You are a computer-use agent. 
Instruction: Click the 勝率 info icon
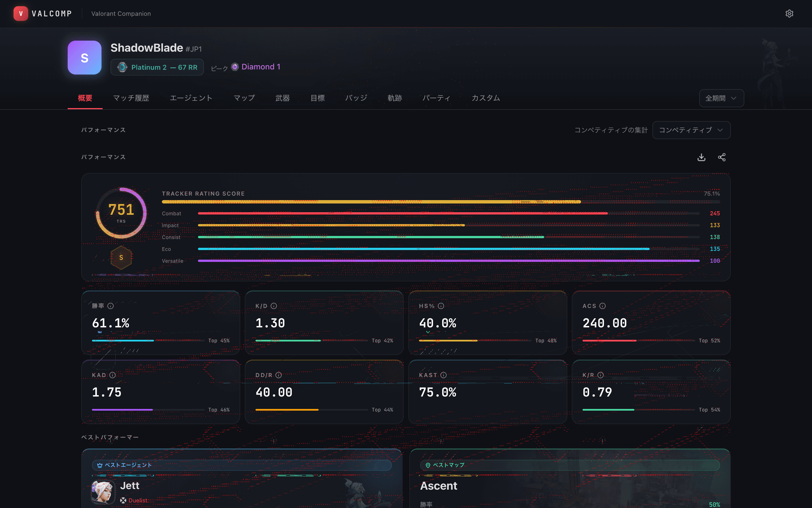pos(111,306)
